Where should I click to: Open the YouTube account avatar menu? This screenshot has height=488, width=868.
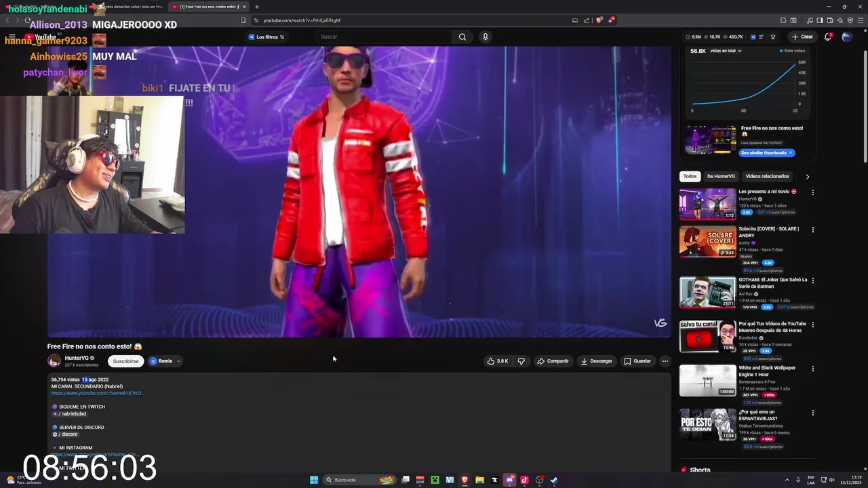(x=847, y=37)
